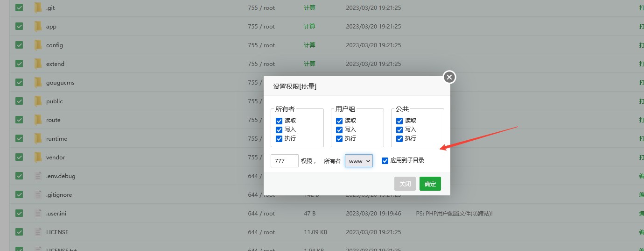644x251 pixels.
Task: Toggle 用户组 写入 checkbox
Action: [339, 129]
